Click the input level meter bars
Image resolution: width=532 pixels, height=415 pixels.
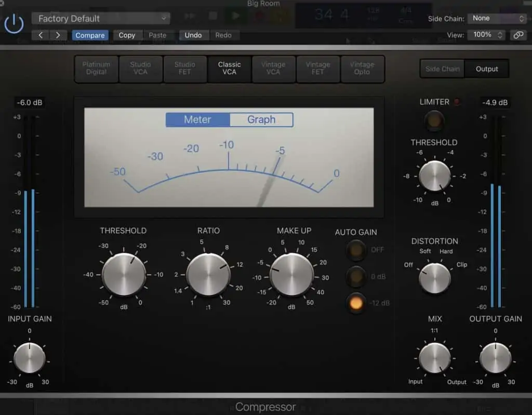(29, 212)
